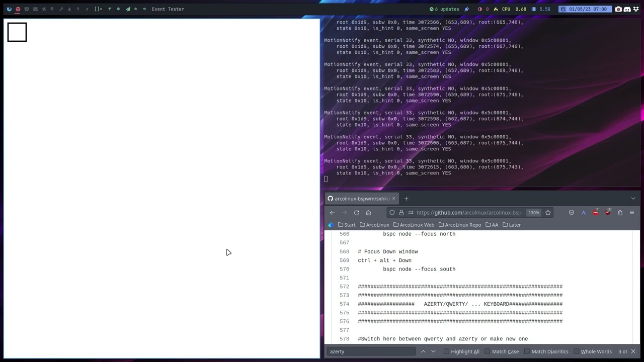Click the green paper plane icon
The height and width of the screenshot is (362, 644).
(x=128, y=9)
